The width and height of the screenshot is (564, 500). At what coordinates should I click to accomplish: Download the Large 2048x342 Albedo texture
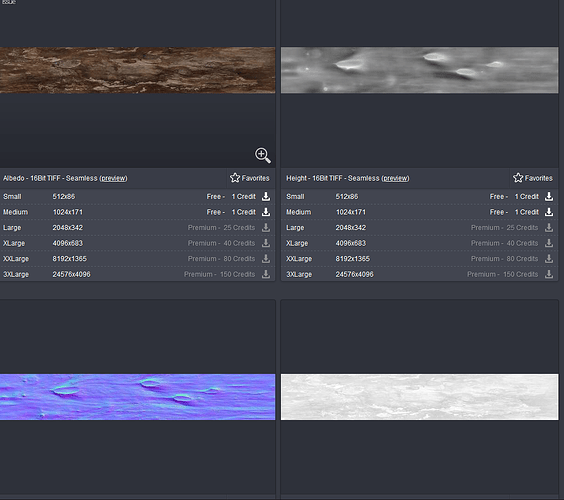[x=266, y=227]
